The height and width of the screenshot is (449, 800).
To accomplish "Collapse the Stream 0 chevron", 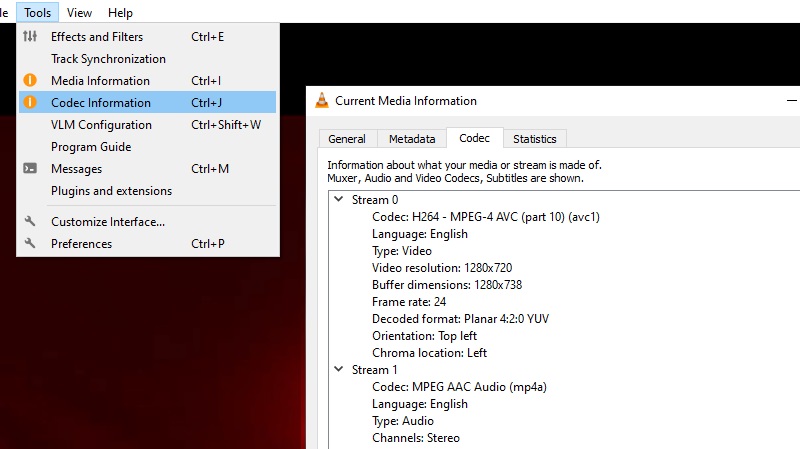I will coord(338,199).
